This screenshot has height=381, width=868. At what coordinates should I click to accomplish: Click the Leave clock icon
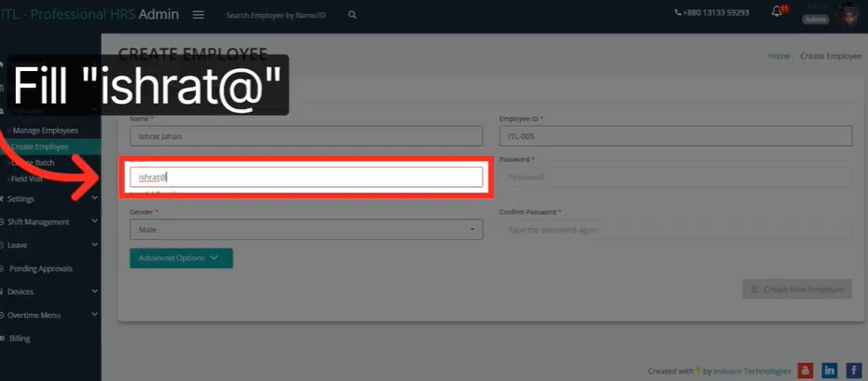pos(2,246)
